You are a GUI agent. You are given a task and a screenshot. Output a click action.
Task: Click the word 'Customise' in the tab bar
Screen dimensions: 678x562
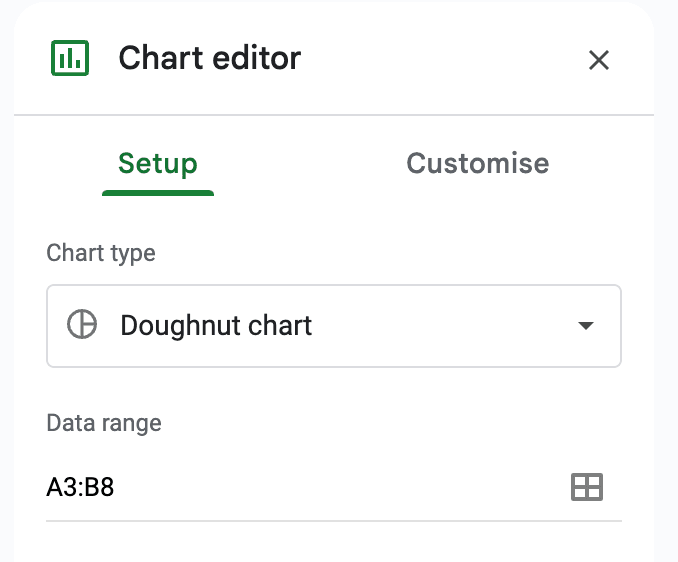pos(477,164)
